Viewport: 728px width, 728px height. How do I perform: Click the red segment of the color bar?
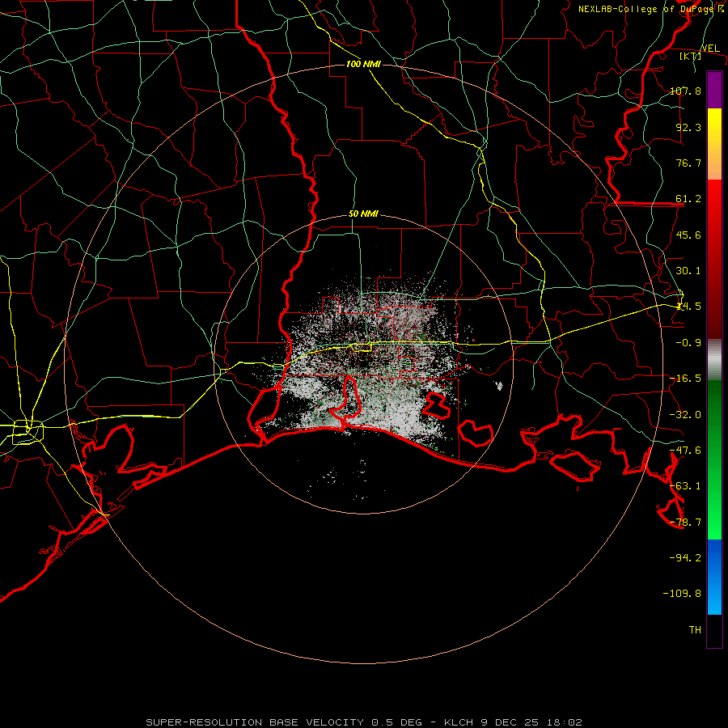click(x=714, y=259)
